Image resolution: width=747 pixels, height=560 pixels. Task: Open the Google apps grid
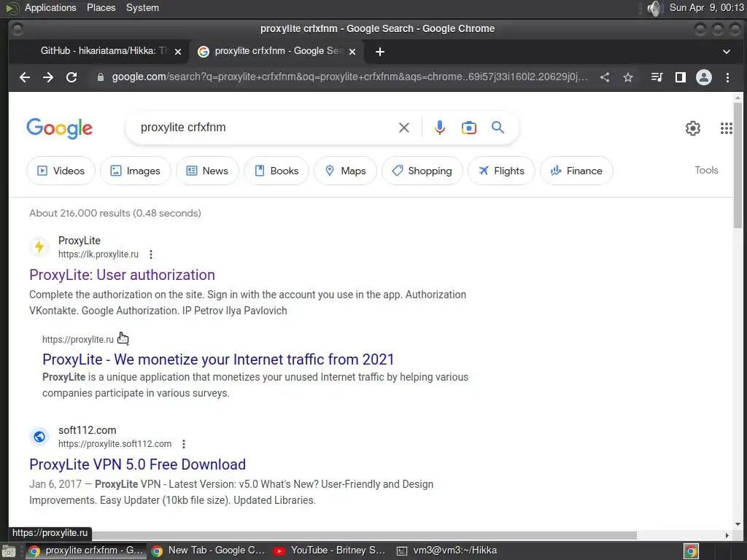coord(726,128)
